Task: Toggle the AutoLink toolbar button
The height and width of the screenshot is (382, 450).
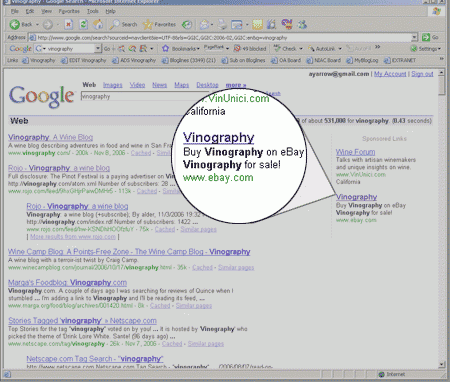Action: [324, 49]
